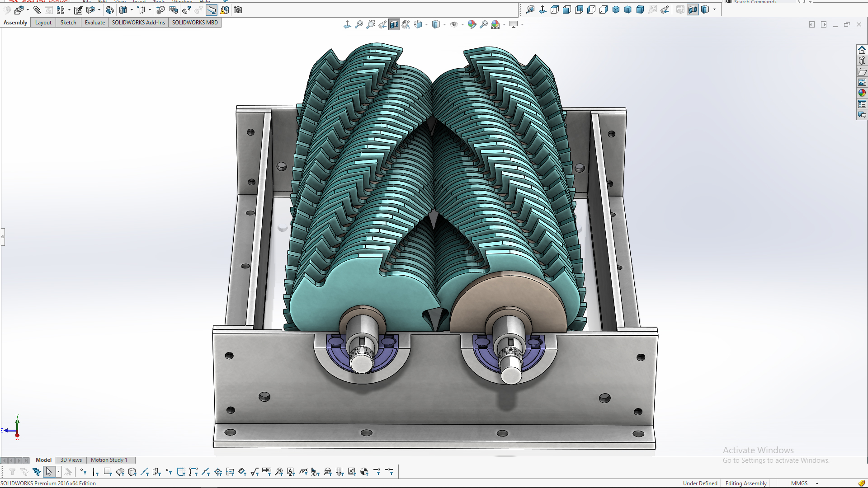The width and height of the screenshot is (868, 488).
Task: Click the Show Hidden Components icon
Action: tap(110, 10)
